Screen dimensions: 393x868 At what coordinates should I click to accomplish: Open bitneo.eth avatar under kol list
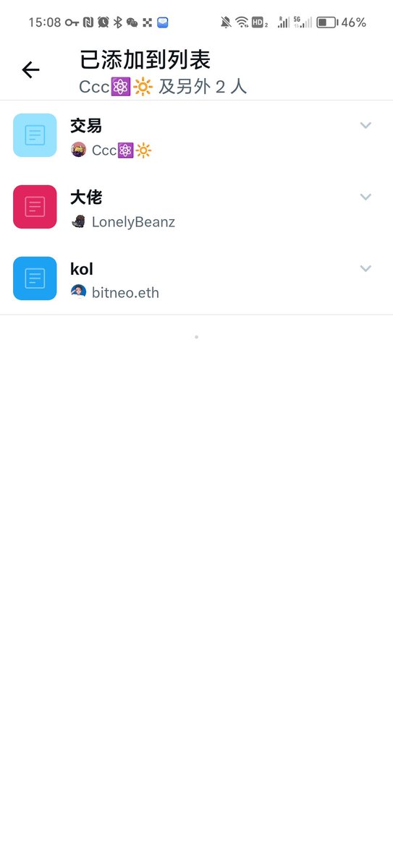click(78, 292)
